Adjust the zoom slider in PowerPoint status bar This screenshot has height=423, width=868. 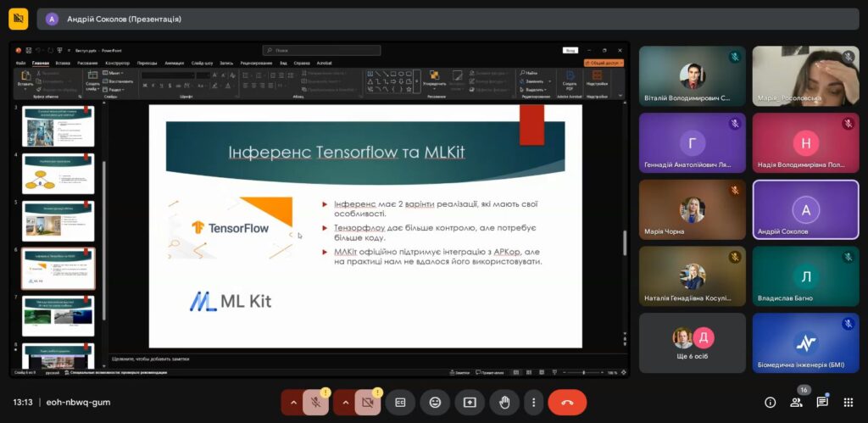point(584,373)
